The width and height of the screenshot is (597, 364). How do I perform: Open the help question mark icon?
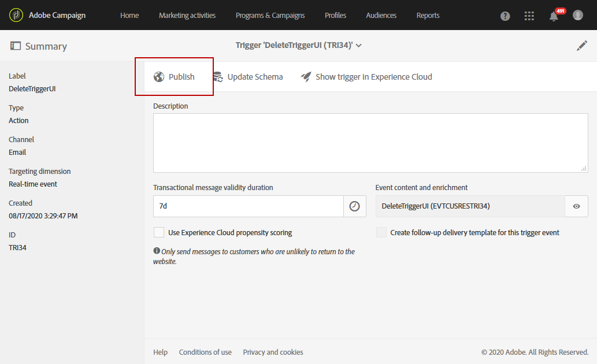[505, 16]
